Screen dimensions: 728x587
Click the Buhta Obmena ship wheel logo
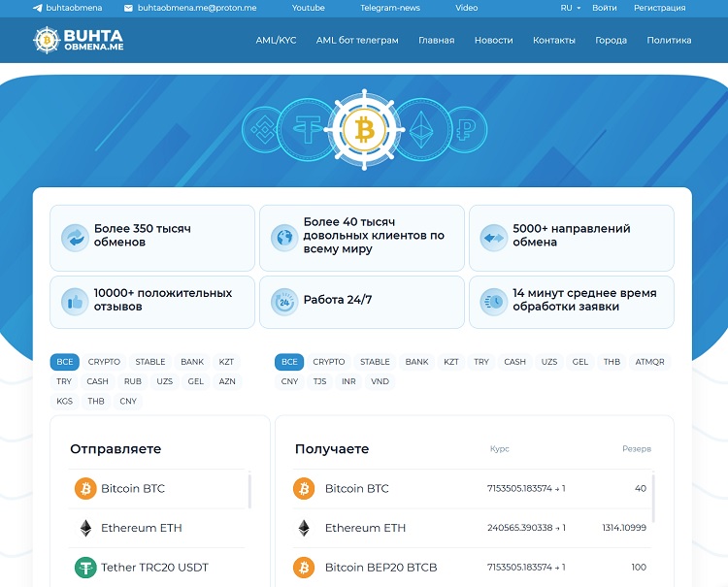(46, 40)
